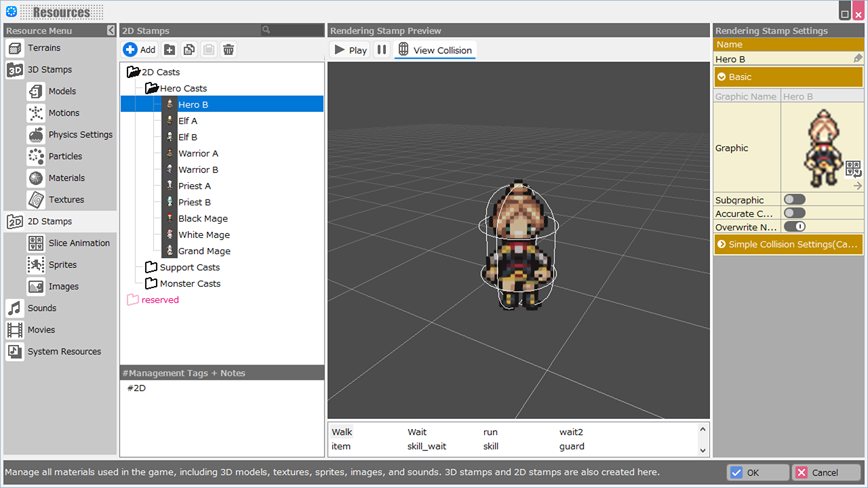
Task: Expand Simple Collision Settings section
Action: point(788,244)
